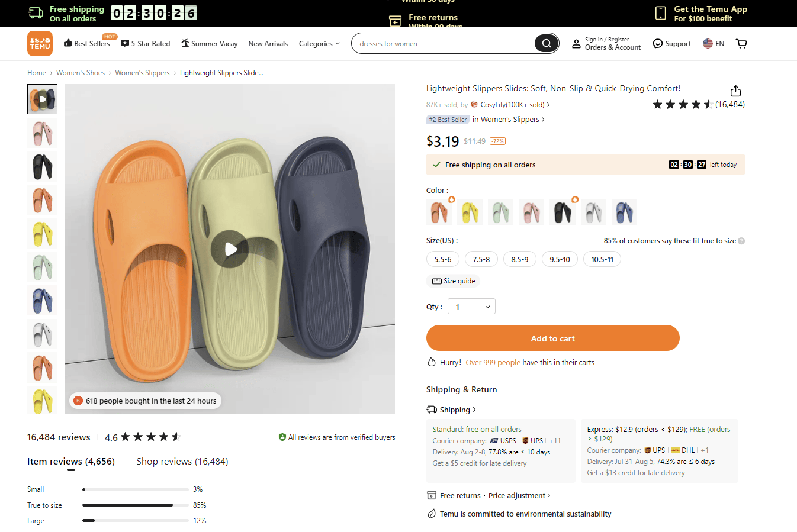
Task: Click the search magnifier button
Action: coord(547,43)
